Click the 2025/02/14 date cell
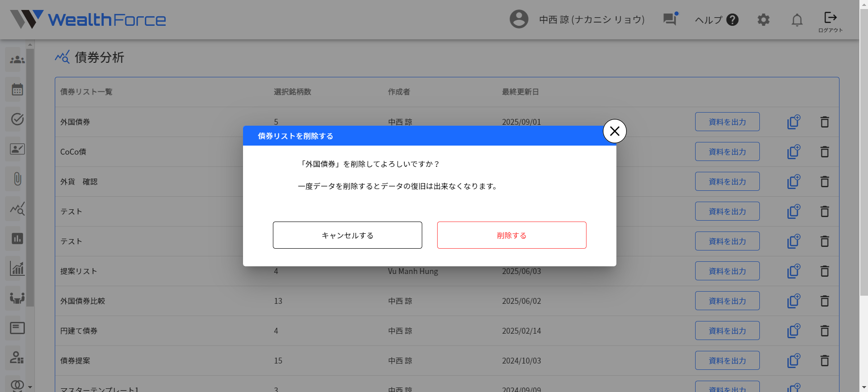This screenshot has width=868, height=392. tap(521, 331)
